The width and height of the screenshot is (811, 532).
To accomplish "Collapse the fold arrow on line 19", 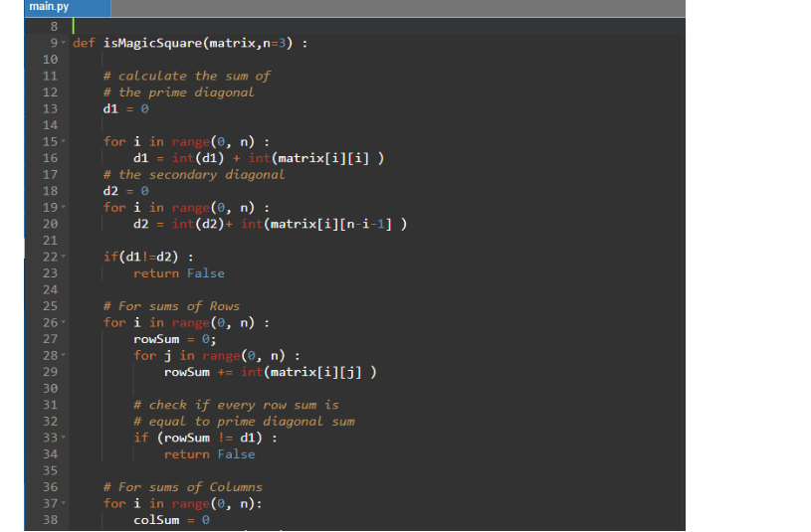I will tap(63, 207).
